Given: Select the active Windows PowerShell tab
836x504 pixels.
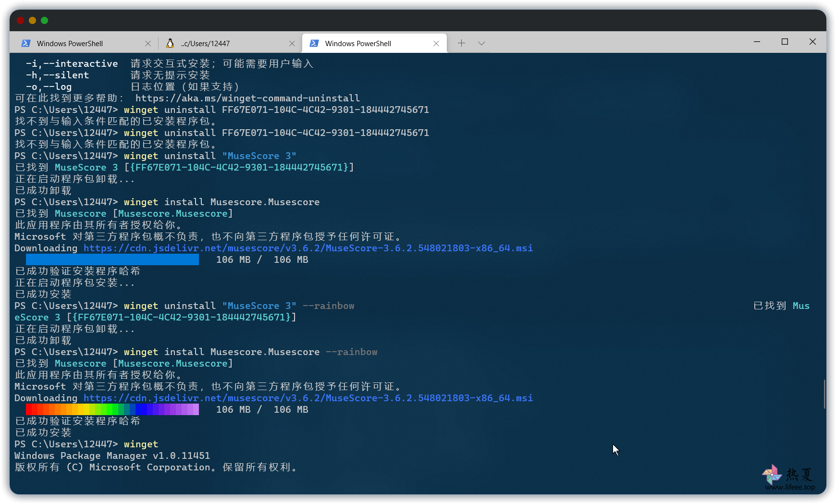Looking at the screenshot, I should (374, 43).
